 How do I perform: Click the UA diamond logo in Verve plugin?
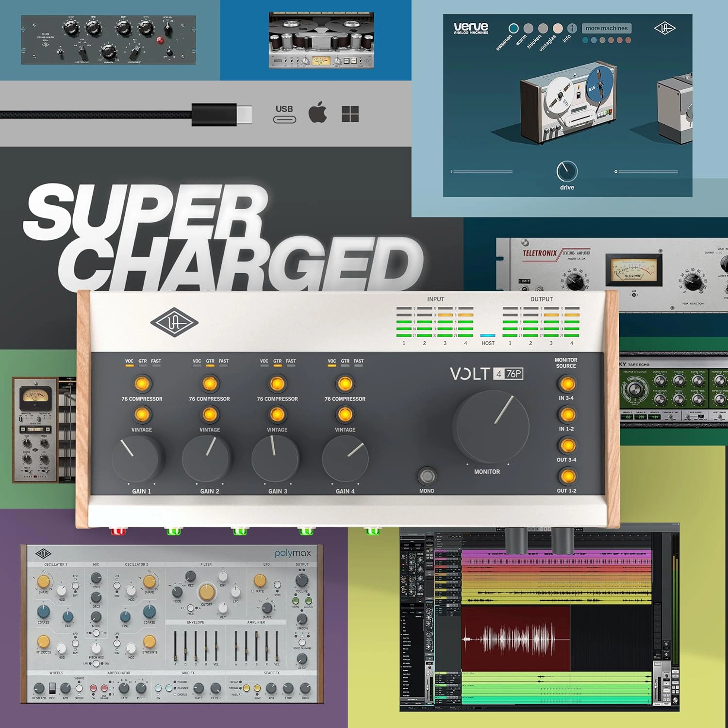(x=664, y=29)
